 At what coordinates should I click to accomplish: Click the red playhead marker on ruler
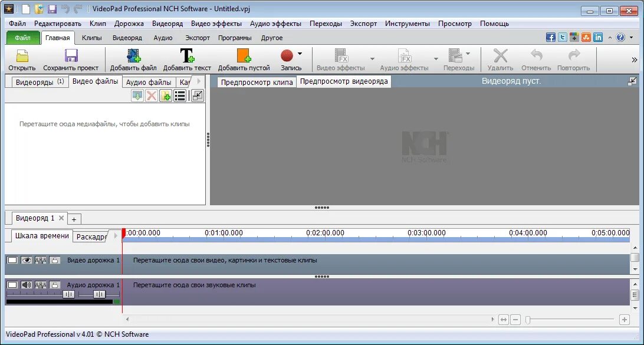click(123, 234)
